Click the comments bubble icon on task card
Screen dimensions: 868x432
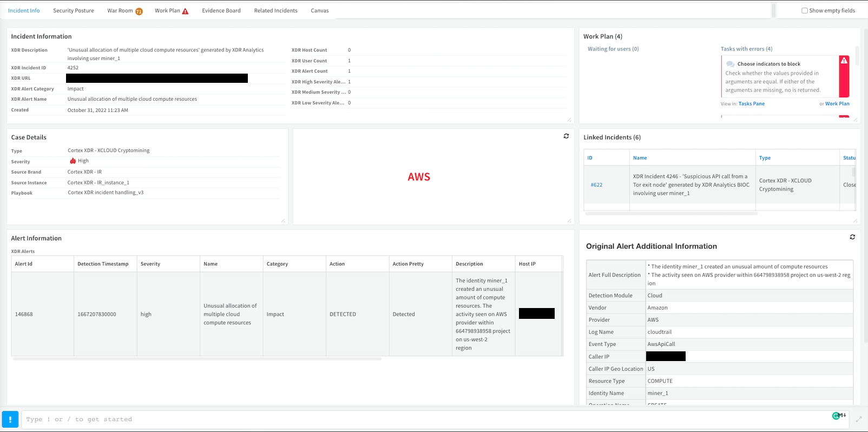click(731, 64)
